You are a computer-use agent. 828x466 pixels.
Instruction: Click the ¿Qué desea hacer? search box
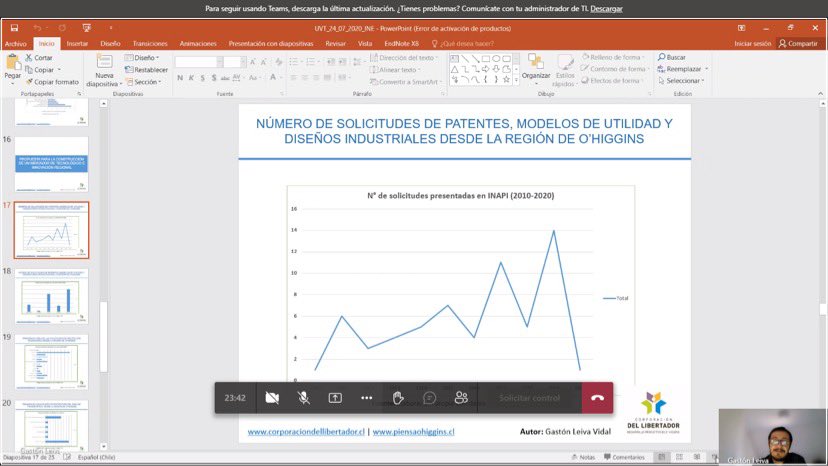[x=463, y=44]
